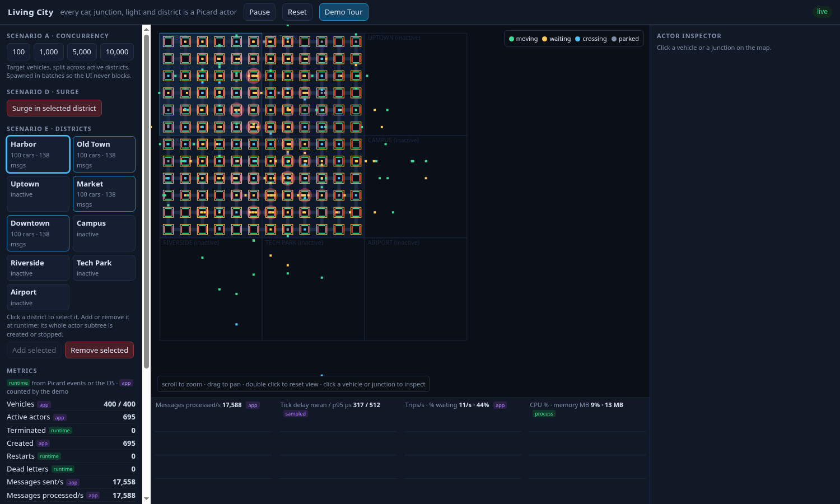Set concurrency to 1,000 vehicles
840x504 pixels.
(49, 52)
